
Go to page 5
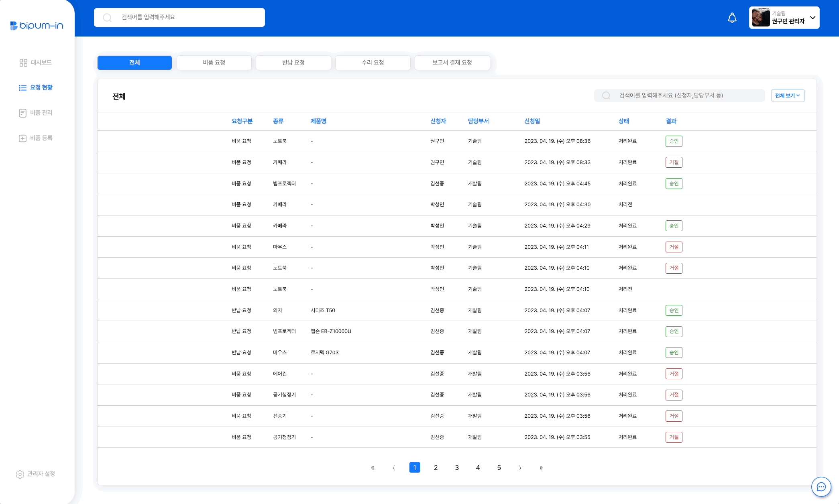coord(499,467)
